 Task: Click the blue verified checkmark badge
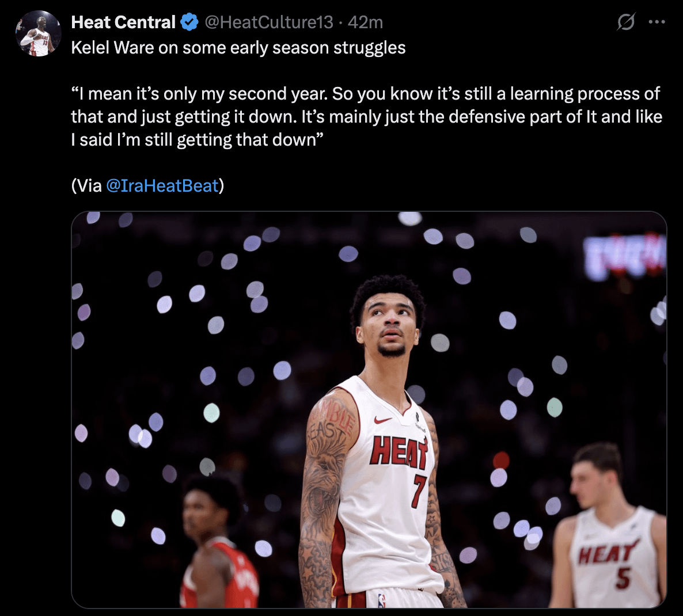pyautogui.click(x=189, y=22)
